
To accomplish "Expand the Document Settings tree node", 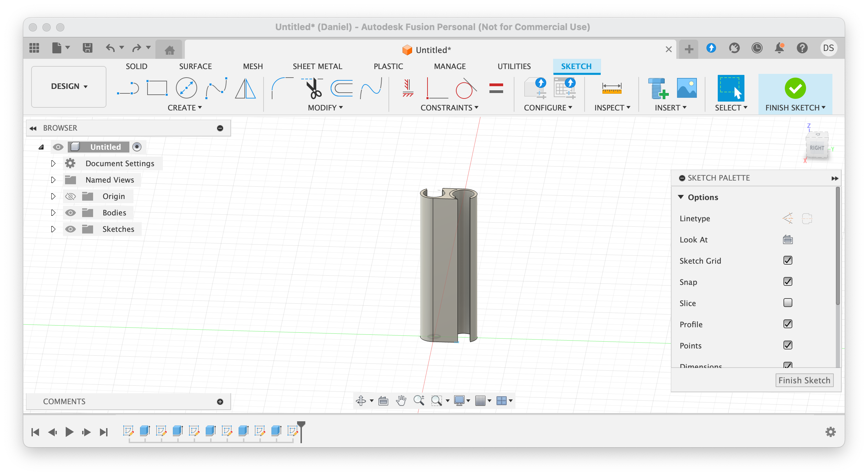I will [x=53, y=163].
